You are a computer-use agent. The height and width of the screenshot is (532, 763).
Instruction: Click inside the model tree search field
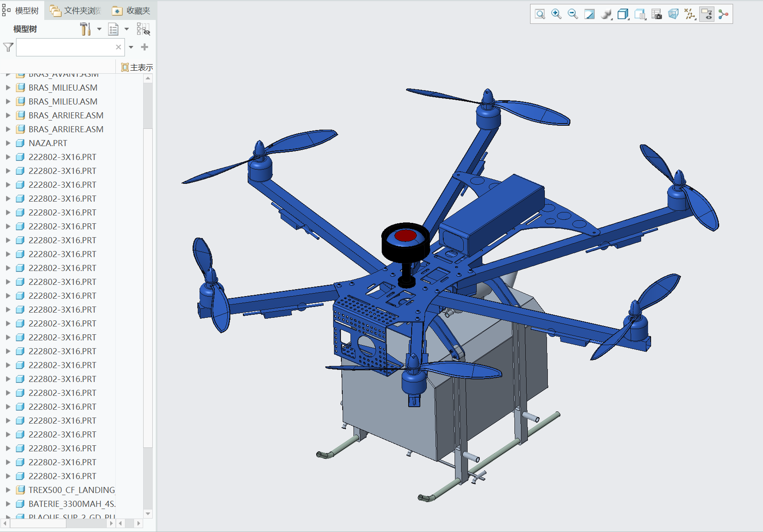pos(65,47)
